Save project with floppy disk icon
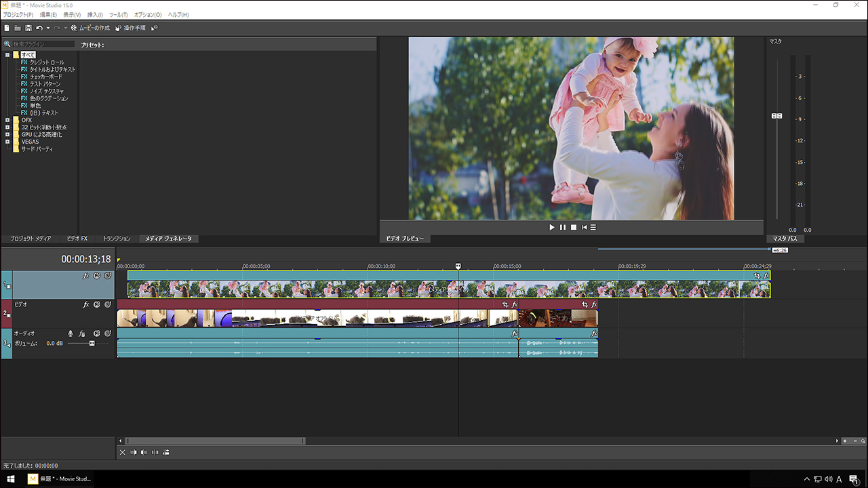The width and height of the screenshot is (868, 488). (28, 28)
